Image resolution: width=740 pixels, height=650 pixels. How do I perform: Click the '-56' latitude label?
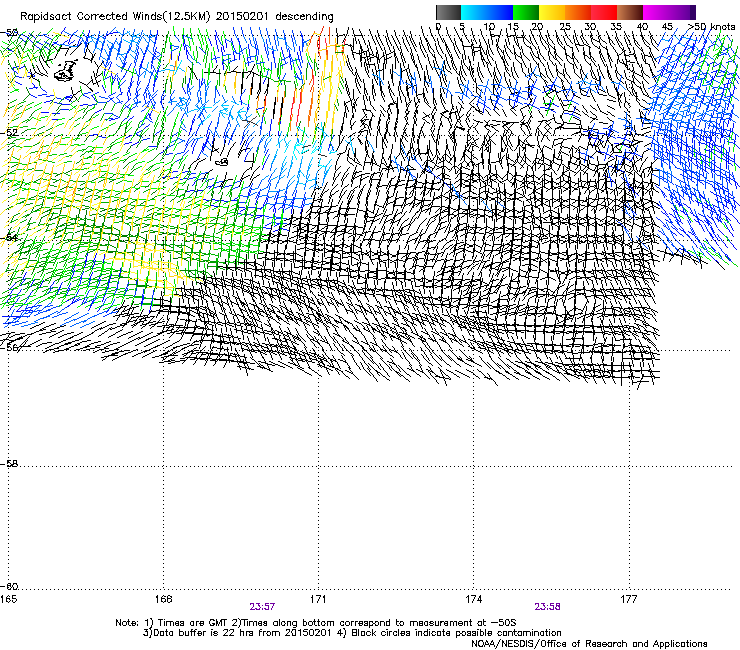8,347
